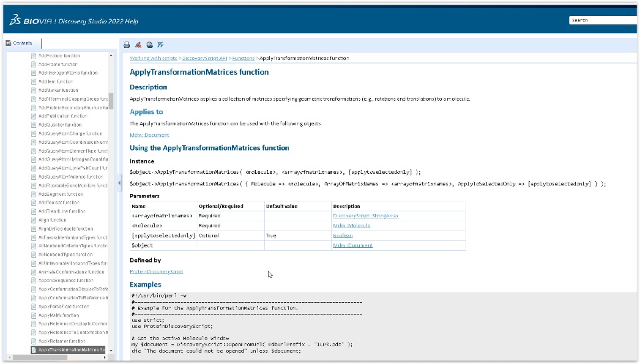640x364 pixels.
Task: Open 'Working with scripts' breadcrumb link
Action: click(153, 59)
